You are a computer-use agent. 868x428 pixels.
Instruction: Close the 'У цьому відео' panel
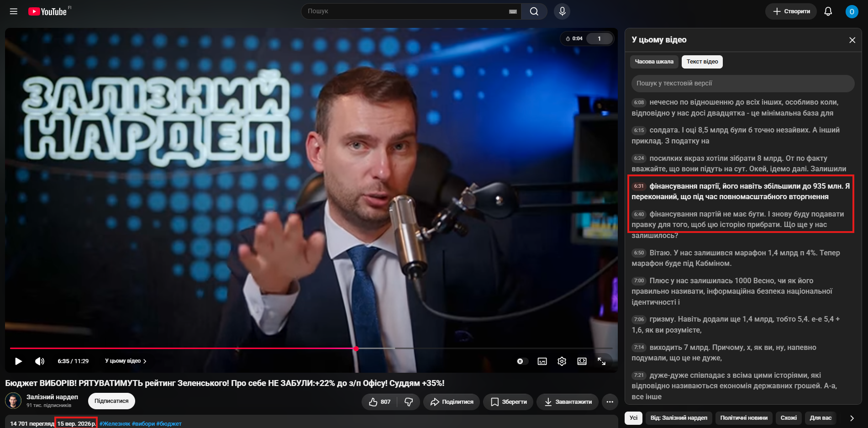(852, 40)
